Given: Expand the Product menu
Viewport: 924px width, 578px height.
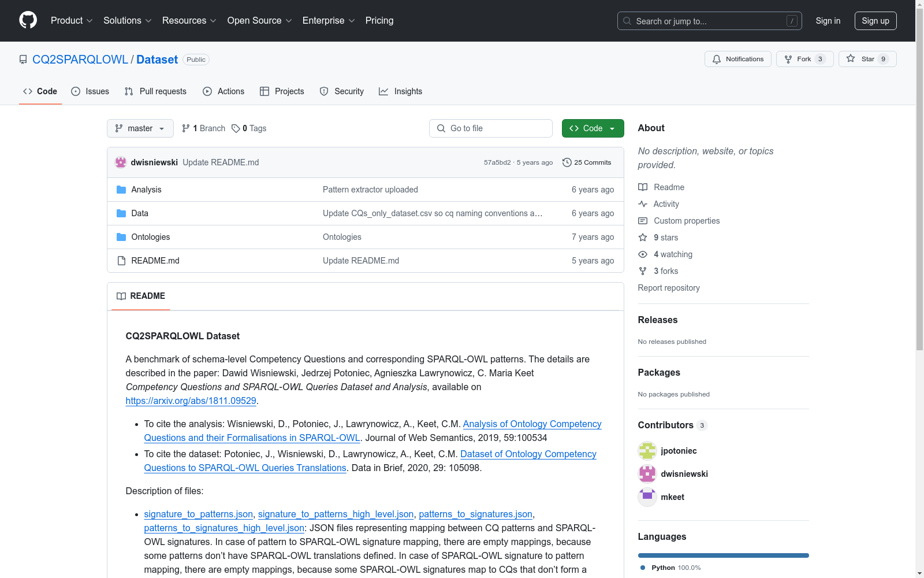Looking at the screenshot, I should (72, 21).
